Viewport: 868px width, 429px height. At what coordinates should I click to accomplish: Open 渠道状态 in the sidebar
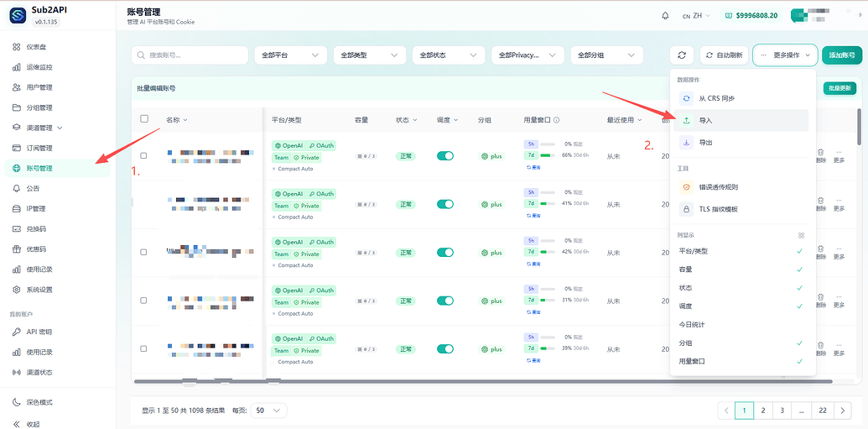(x=58, y=372)
